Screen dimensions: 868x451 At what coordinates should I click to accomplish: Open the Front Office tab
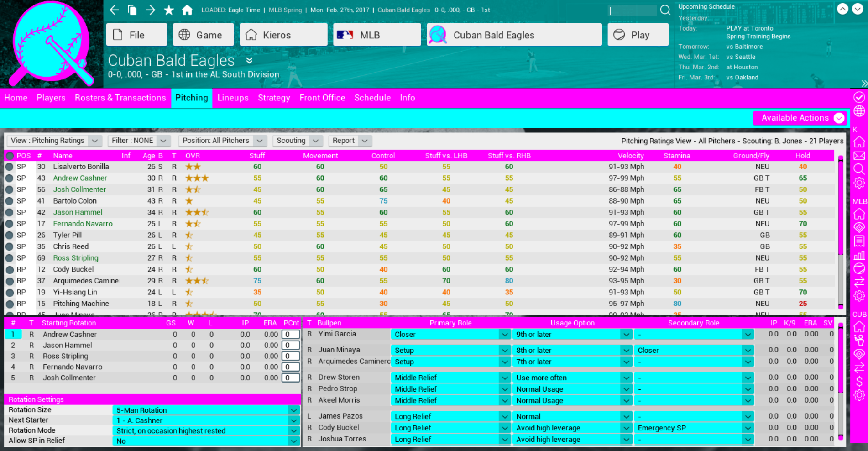click(x=322, y=98)
